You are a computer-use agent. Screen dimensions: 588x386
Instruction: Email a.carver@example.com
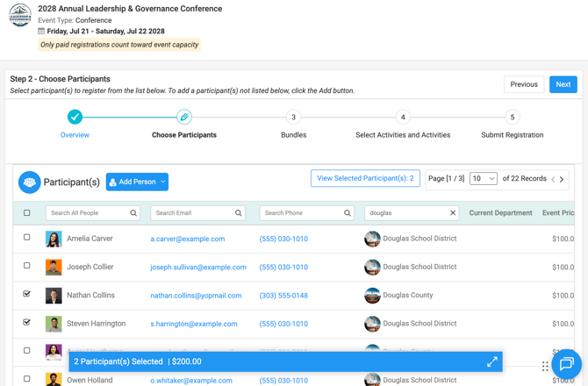[x=188, y=239]
